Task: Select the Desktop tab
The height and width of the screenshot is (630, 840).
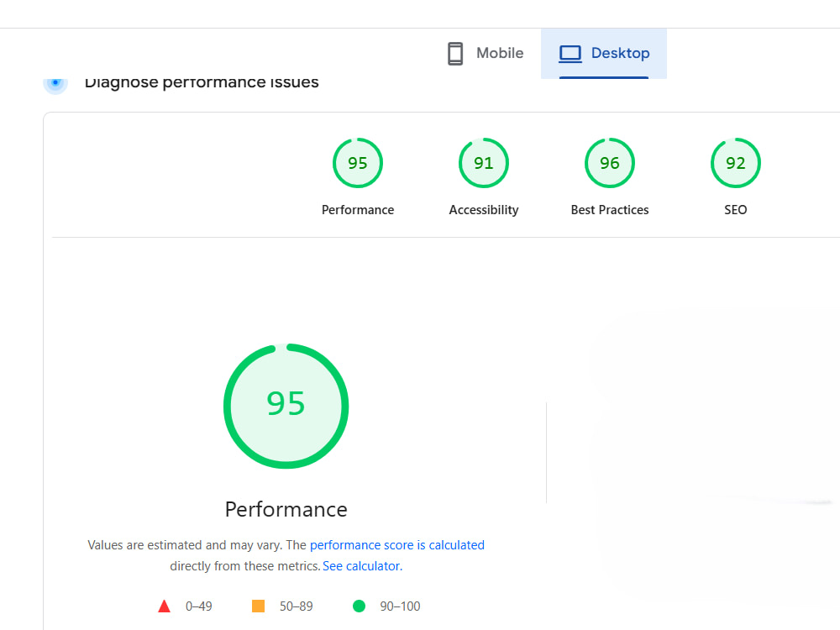Action: 604,53
